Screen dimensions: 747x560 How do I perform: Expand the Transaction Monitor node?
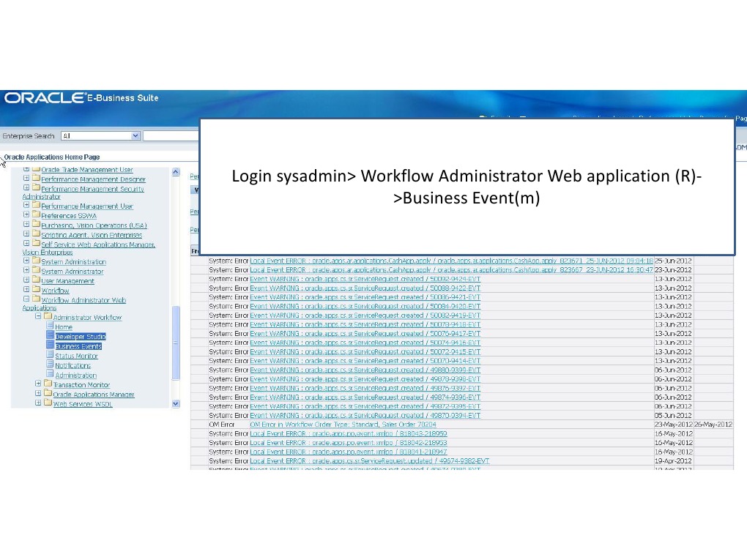pos(38,384)
